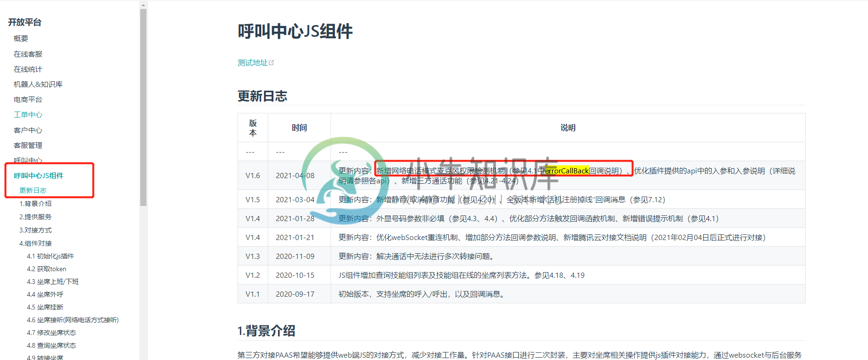
Task: Click the external link icon beside 测试地址
Action: [x=272, y=63]
